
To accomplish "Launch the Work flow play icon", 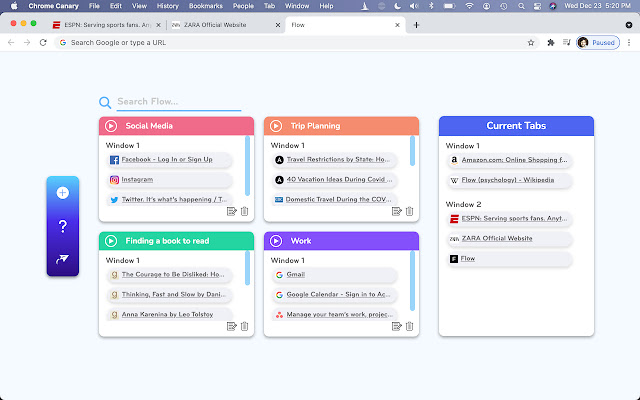I will pos(276,241).
